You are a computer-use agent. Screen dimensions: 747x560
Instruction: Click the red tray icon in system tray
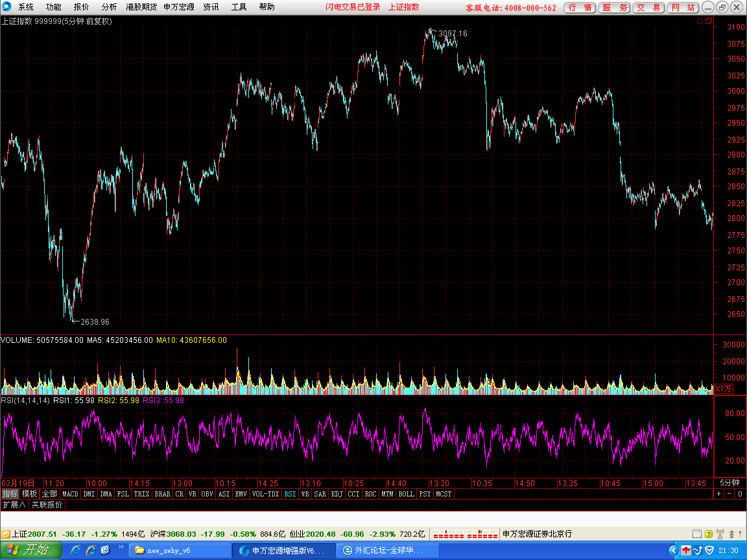coord(685,550)
